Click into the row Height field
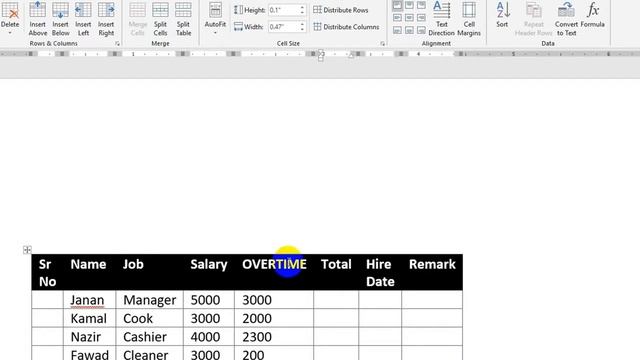Screen dimensions: 640x360 [x=284, y=10]
